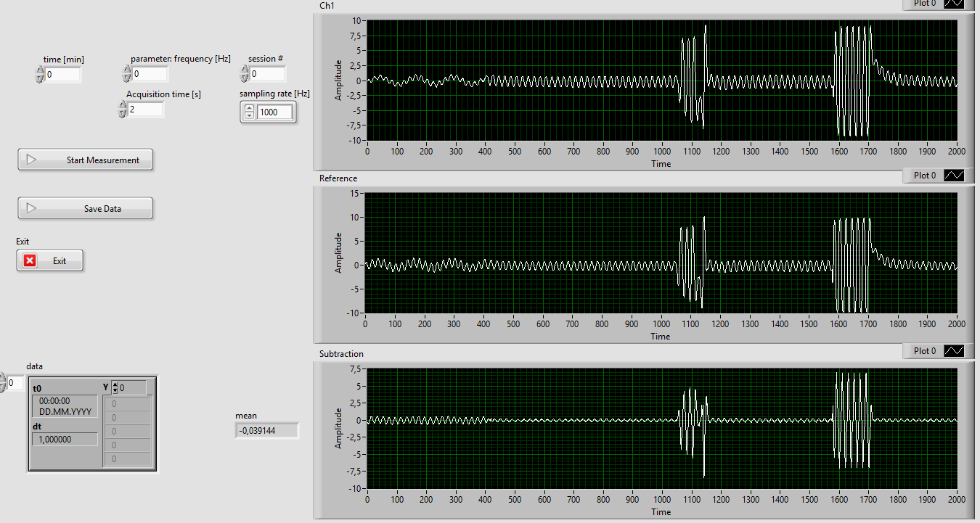Click the "dt" label in data cluster
Screen dimensions: 980x523
(x=37, y=427)
